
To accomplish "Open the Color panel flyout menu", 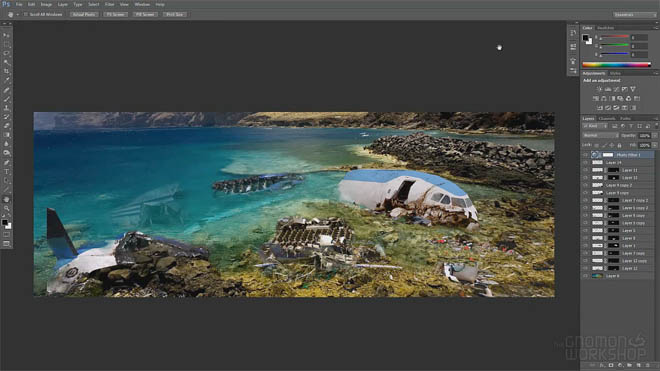I will click(x=656, y=28).
